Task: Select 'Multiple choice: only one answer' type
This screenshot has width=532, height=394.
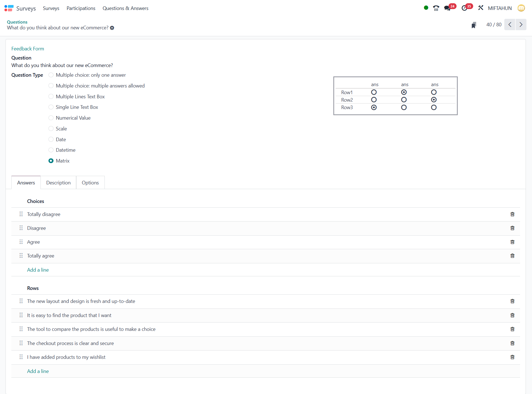Action: pos(51,75)
